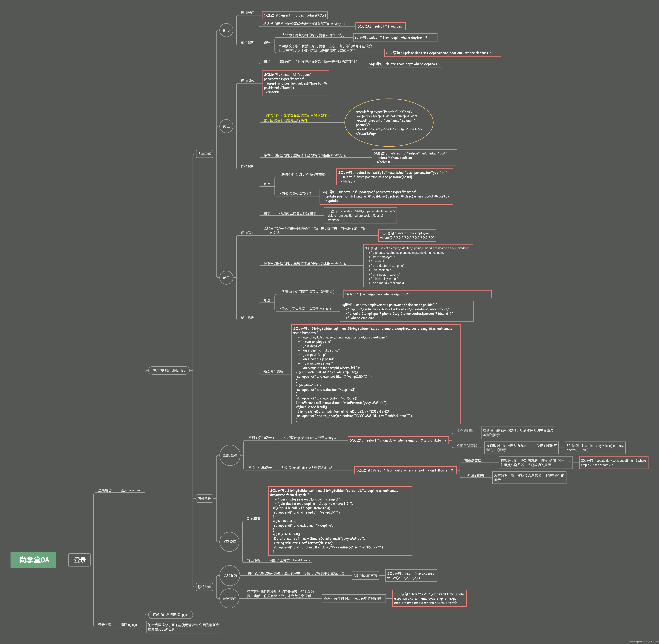Select the 登录 node
659x644 pixels.
(79, 560)
